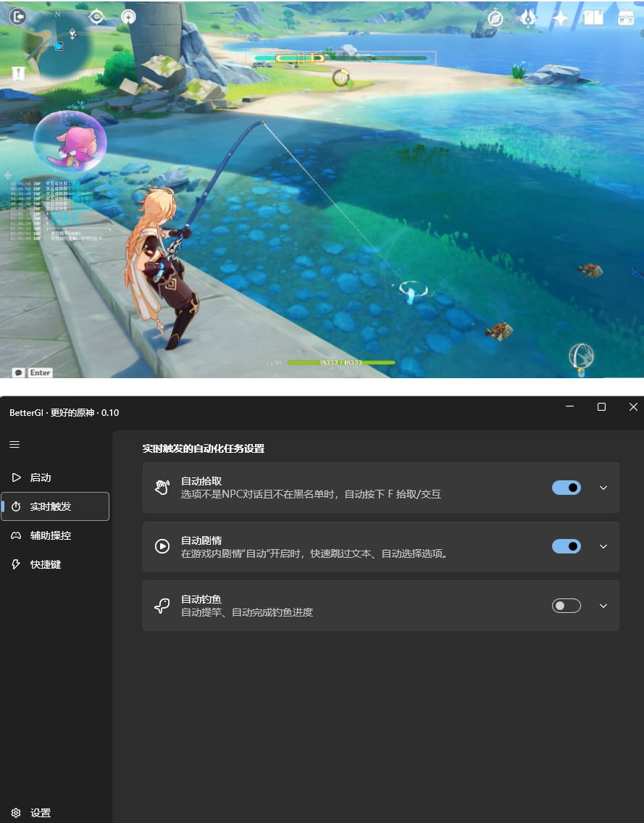
Task: Open the compass icon in game top bar
Action: (495, 18)
